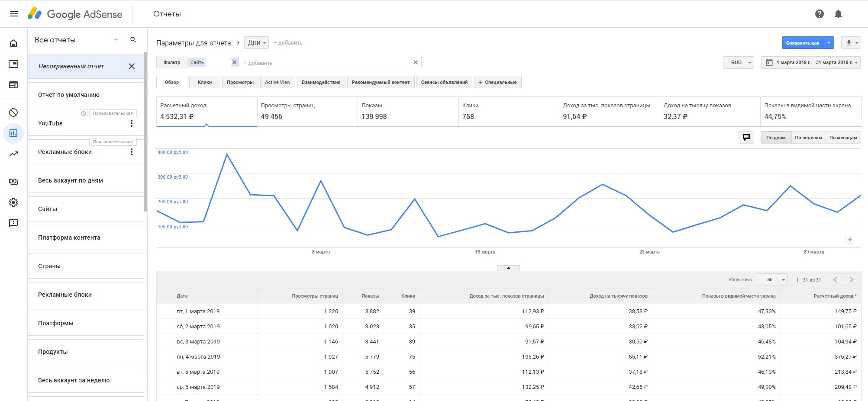Open the Ads sidebar icon

coord(13,64)
